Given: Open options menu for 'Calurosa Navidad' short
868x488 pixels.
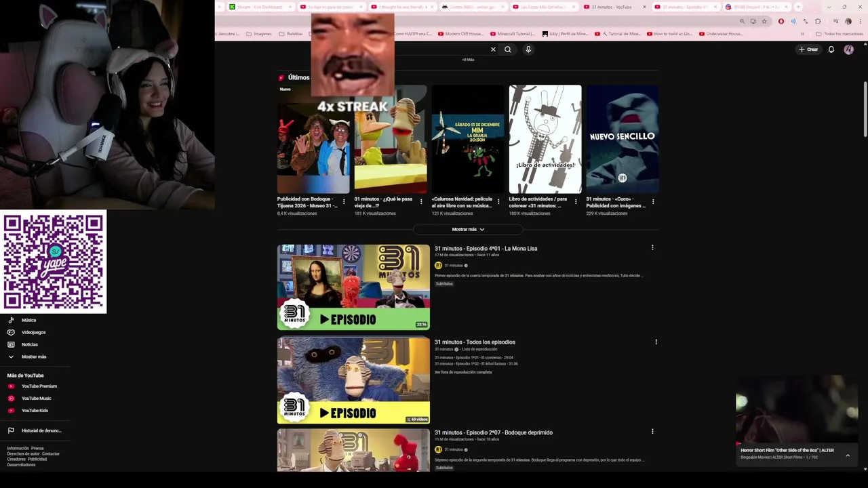Looking at the screenshot, I should pos(498,201).
